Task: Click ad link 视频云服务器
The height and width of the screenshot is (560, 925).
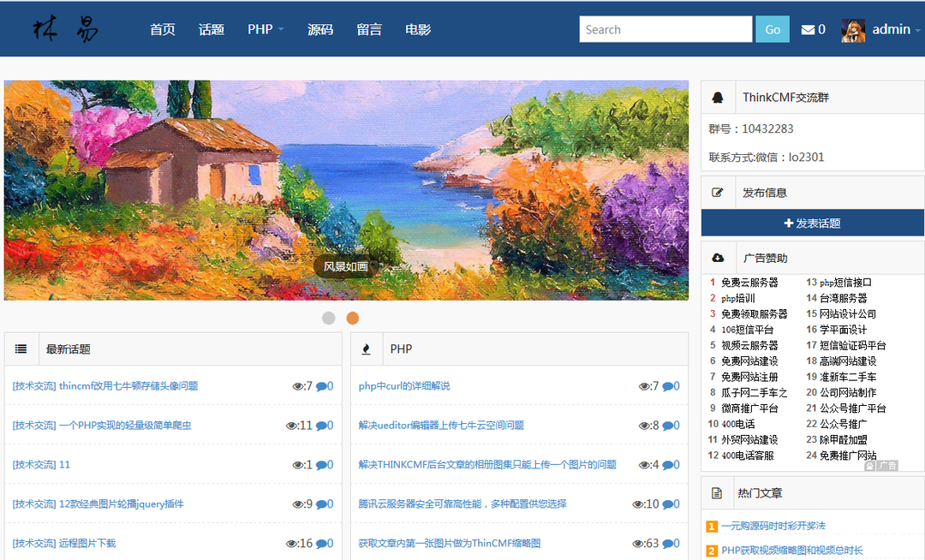Action: (x=749, y=345)
